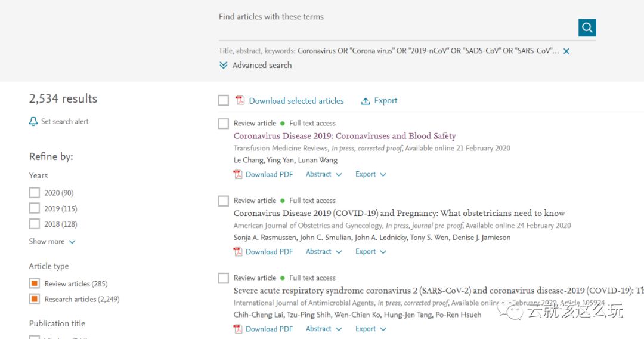The height and width of the screenshot is (339, 644).
Task: Uncheck the Review articles (285) filter
Action: [35, 283]
